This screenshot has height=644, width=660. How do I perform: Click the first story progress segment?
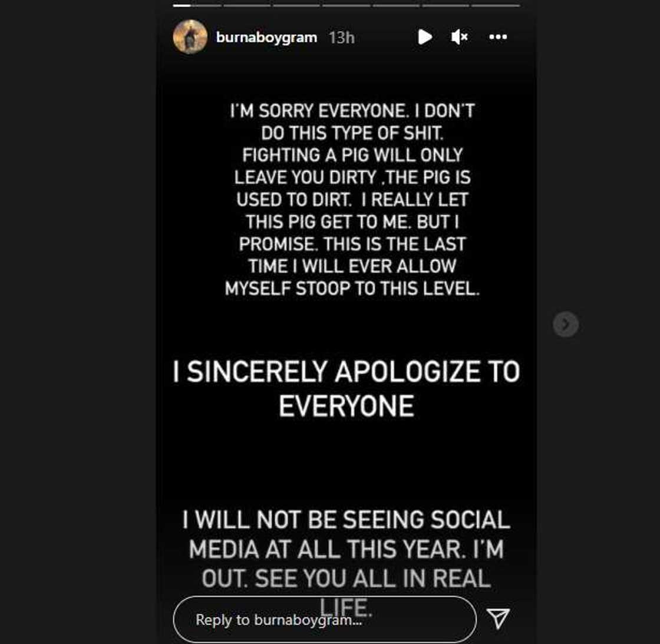pos(197,5)
